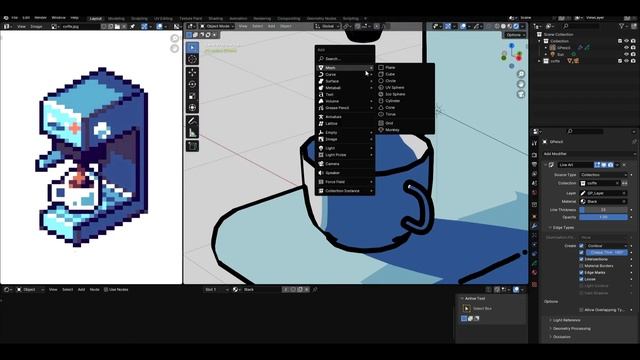Viewport: 640px width, 360px height.
Task: Open Curve submenu in Add menu
Action: pos(345,74)
